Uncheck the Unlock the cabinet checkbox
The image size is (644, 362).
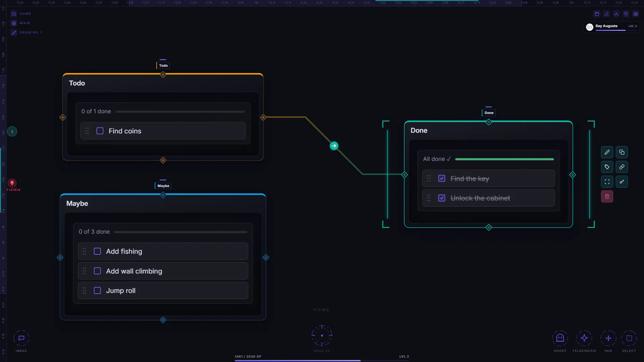(442, 198)
